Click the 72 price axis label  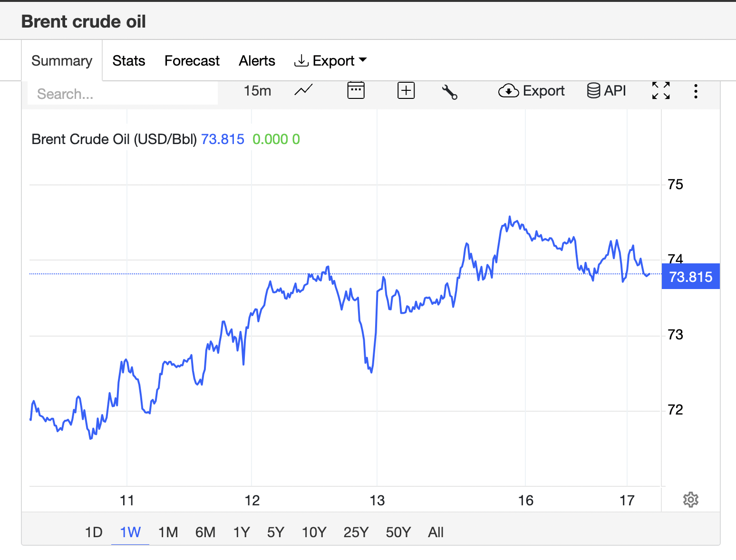[x=675, y=410]
